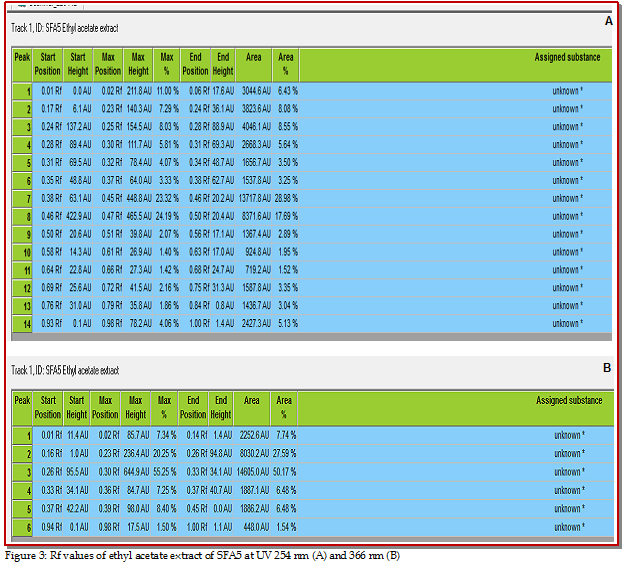Click the 644.9 AU max height cell in table B
624x568 pixels.
pos(136,471)
